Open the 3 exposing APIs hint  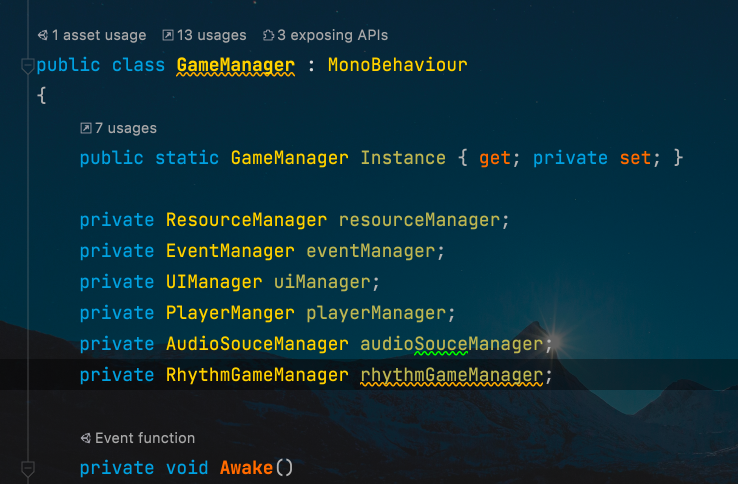[x=333, y=35]
